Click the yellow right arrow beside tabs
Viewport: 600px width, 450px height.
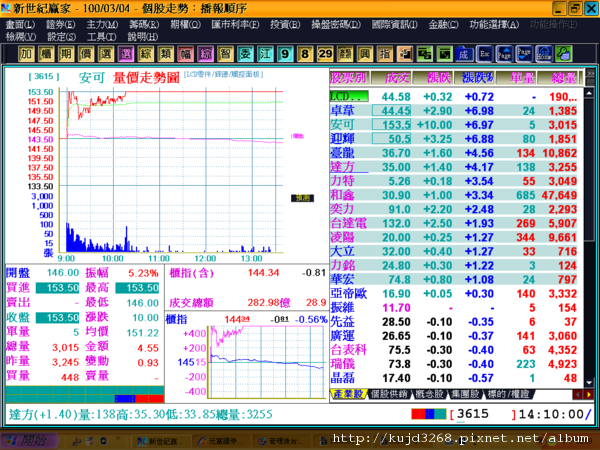pos(589,394)
